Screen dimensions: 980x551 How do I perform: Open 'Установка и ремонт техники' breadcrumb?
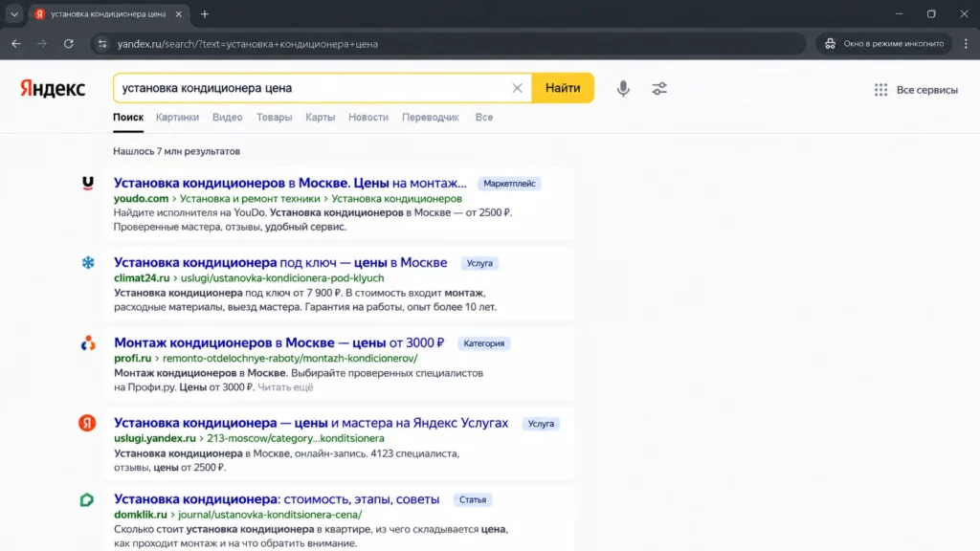pyautogui.click(x=250, y=199)
